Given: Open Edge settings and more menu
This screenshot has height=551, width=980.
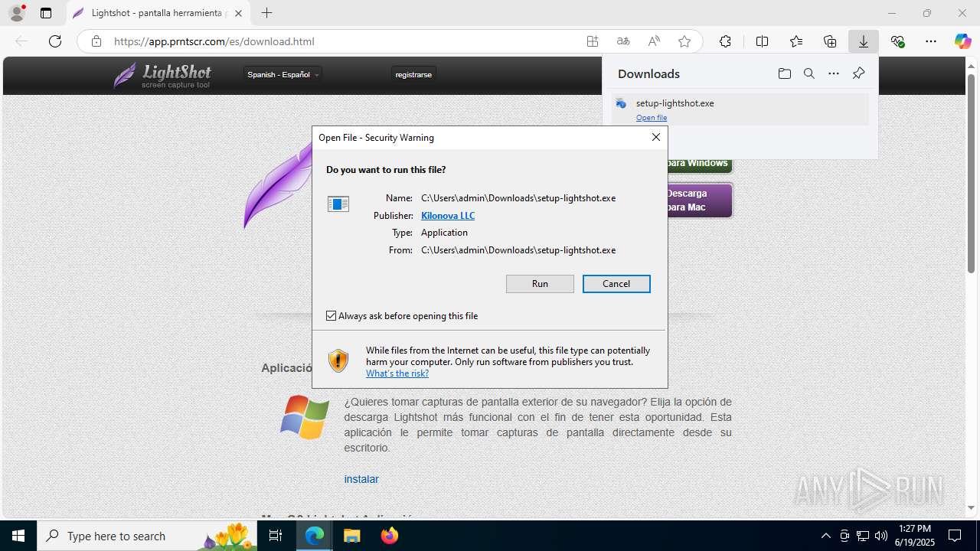Looking at the screenshot, I should point(931,41).
